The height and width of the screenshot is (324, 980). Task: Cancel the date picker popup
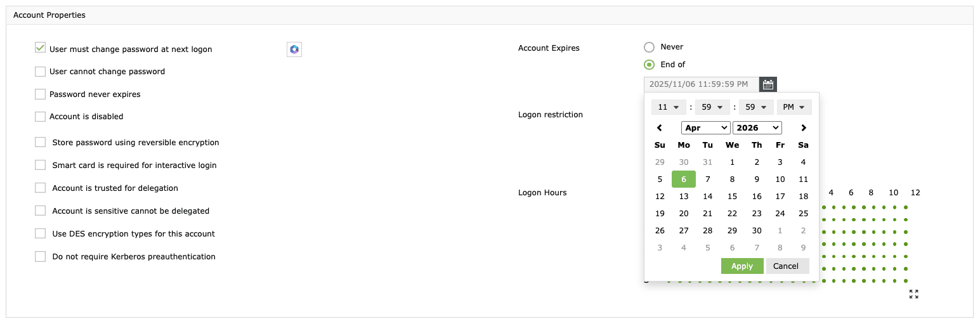(787, 266)
